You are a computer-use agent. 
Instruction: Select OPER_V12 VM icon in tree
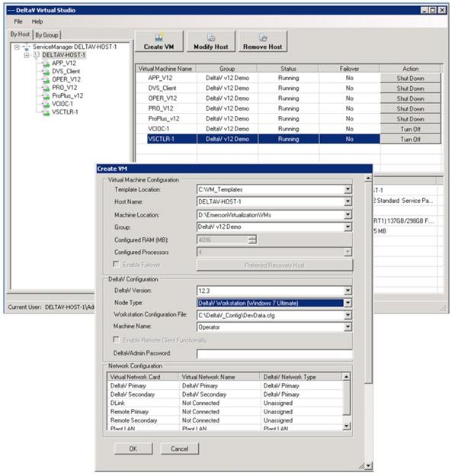click(x=46, y=80)
